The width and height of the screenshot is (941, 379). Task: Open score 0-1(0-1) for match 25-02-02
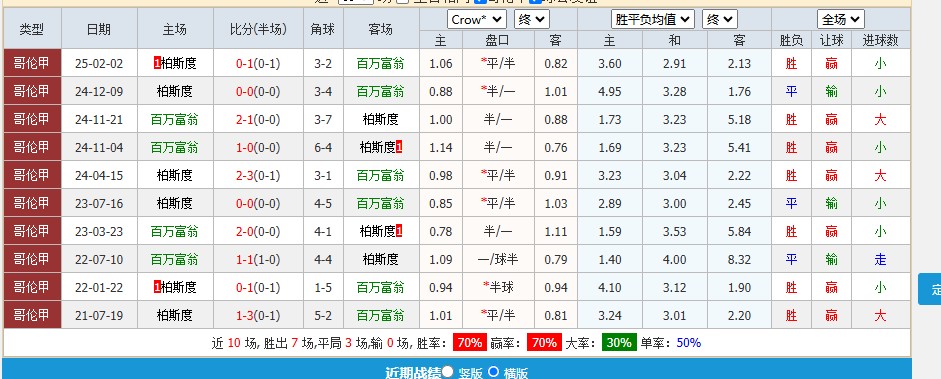(x=258, y=64)
